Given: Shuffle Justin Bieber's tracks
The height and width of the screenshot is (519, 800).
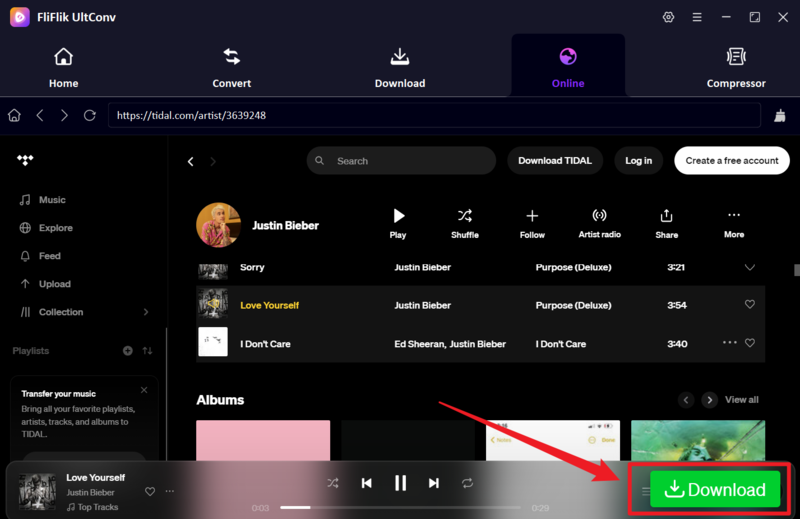Looking at the screenshot, I should [465, 224].
